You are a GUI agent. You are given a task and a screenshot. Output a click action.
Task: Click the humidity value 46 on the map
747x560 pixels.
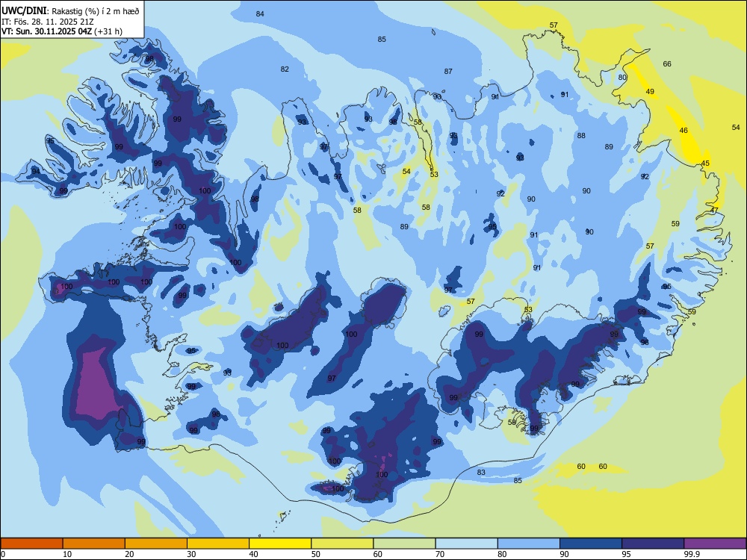pyautogui.click(x=684, y=131)
